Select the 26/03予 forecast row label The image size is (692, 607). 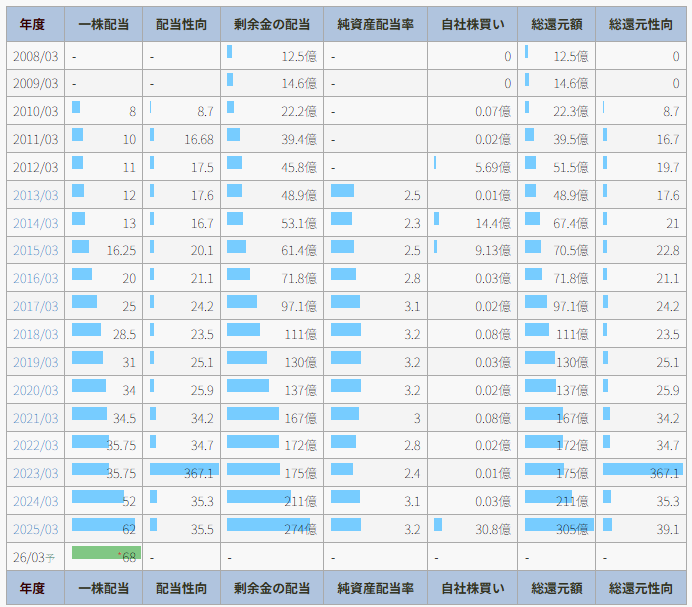pyautogui.click(x=35, y=557)
